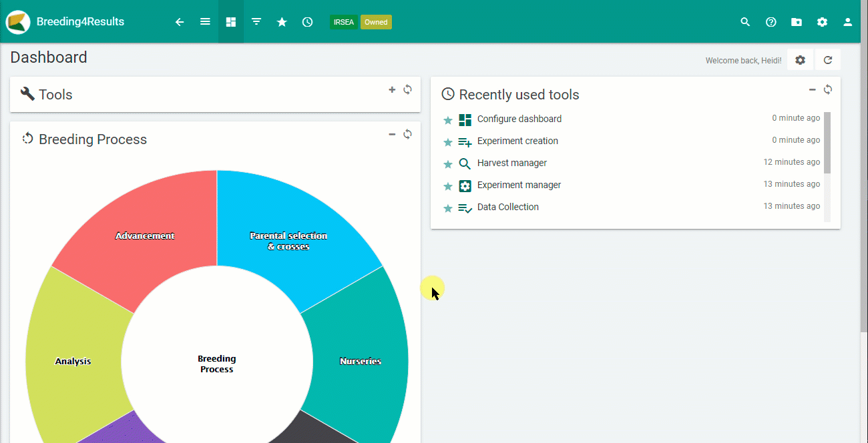Click Data Collection's 13 minutes ago timestamp
This screenshot has width=868, height=443.
pos(792,206)
